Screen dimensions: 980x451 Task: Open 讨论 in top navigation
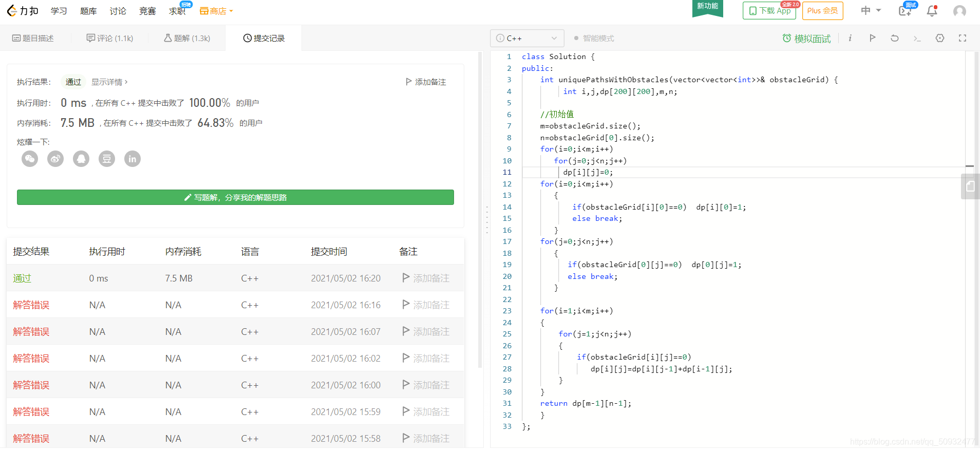click(x=118, y=11)
